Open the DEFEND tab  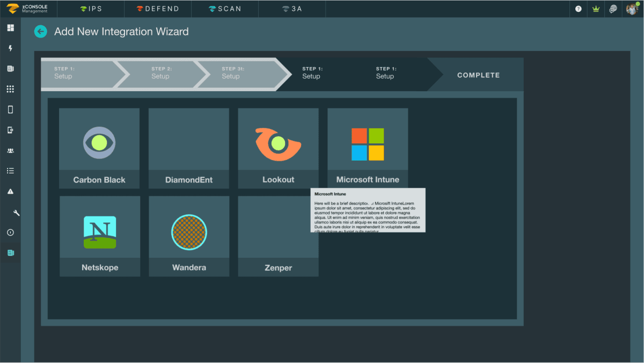(x=157, y=9)
